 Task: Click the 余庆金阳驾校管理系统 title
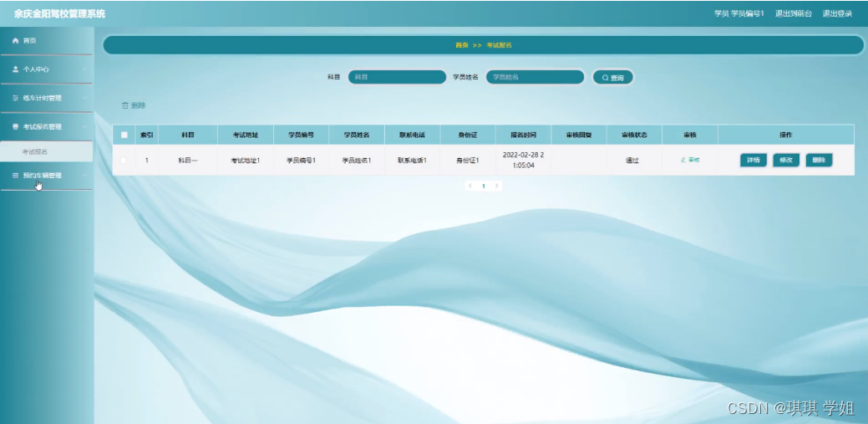point(60,14)
